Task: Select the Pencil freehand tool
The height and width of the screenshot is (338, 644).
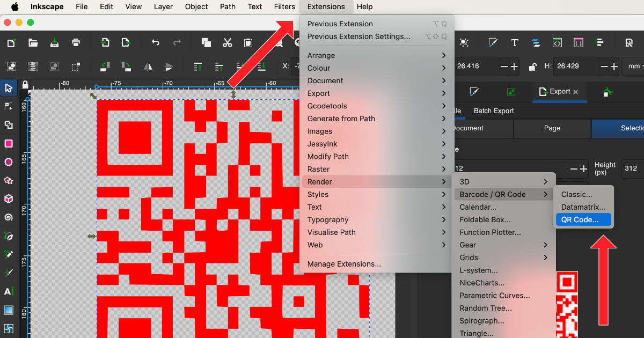Action: (9, 254)
